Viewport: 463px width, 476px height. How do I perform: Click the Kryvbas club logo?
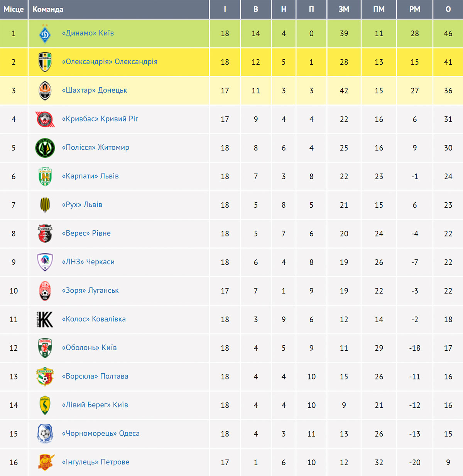click(45, 119)
